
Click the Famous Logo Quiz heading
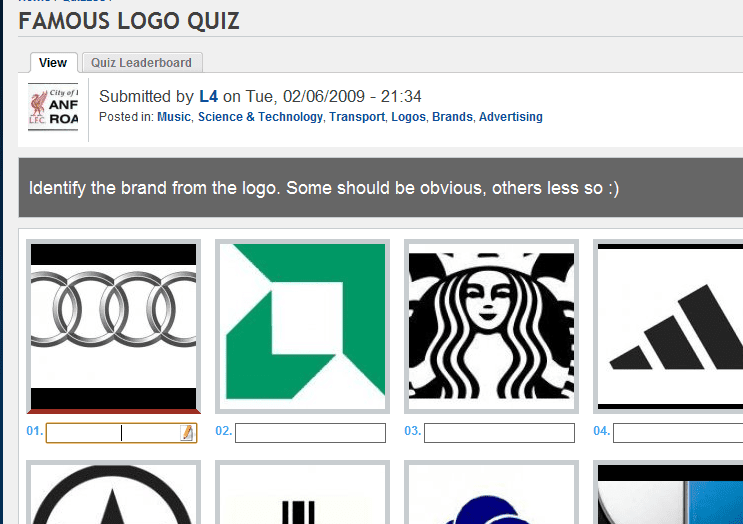(x=129, y=21)
